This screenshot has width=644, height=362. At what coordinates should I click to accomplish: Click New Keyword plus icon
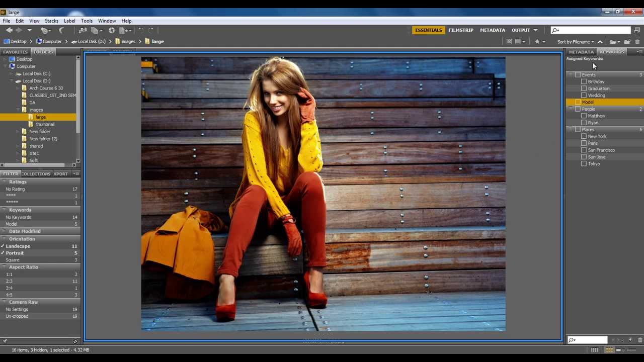pyautogui.click(x=630, y=340)
